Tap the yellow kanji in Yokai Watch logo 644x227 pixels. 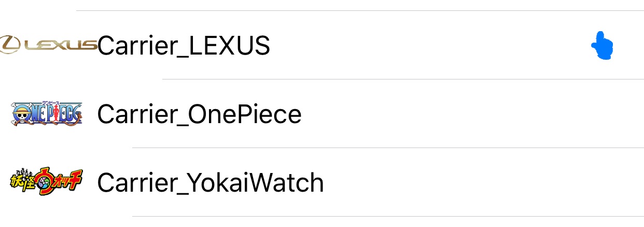pos(22,182)
